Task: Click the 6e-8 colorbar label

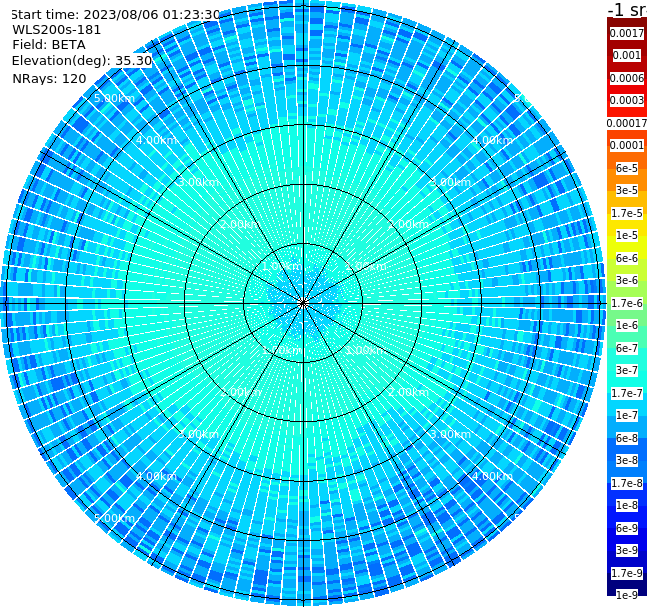Action: (627, 438)
